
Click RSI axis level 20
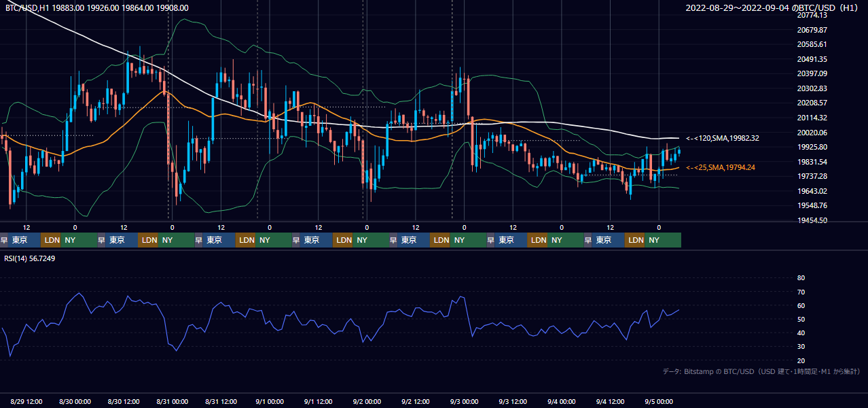[x=801, y=360]
